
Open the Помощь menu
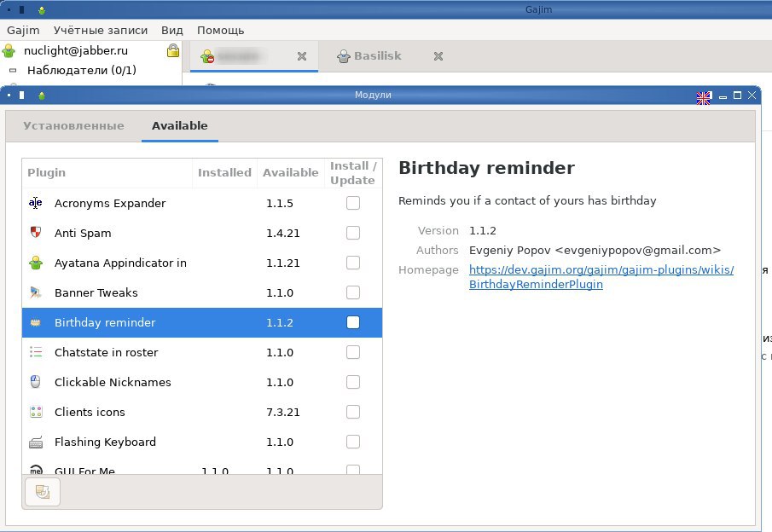pos(221,30)
